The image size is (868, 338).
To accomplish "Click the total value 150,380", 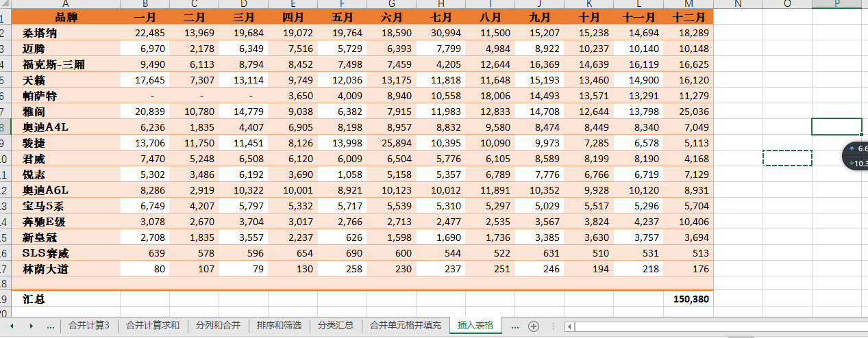I will [x=689, y=299].
